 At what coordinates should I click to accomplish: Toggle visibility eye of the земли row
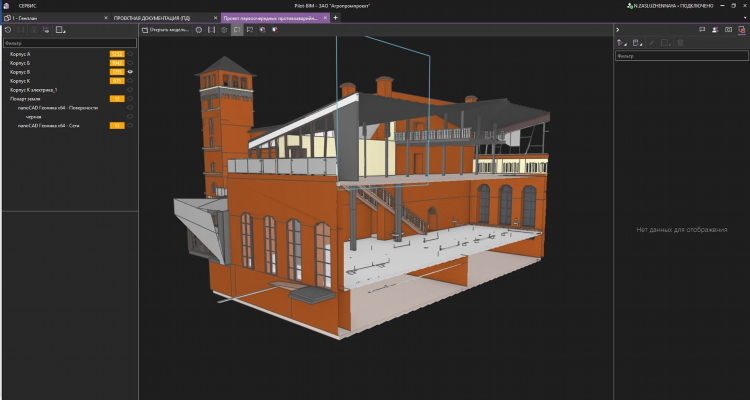pos(130,99)
